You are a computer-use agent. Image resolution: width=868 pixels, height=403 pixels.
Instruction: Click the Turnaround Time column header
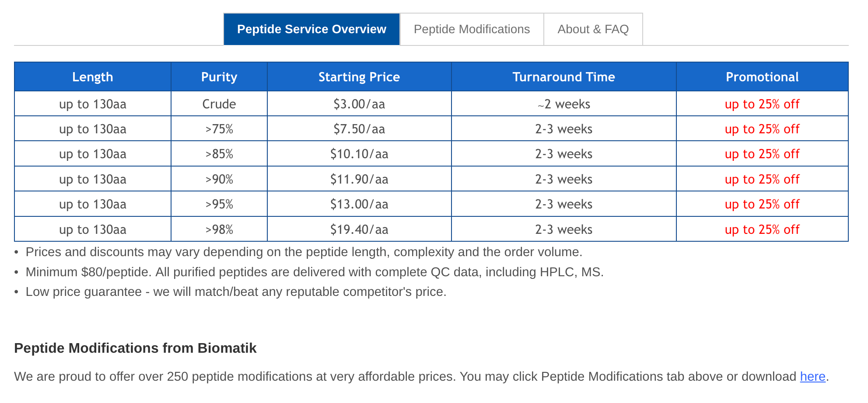[x=563, y=77]
